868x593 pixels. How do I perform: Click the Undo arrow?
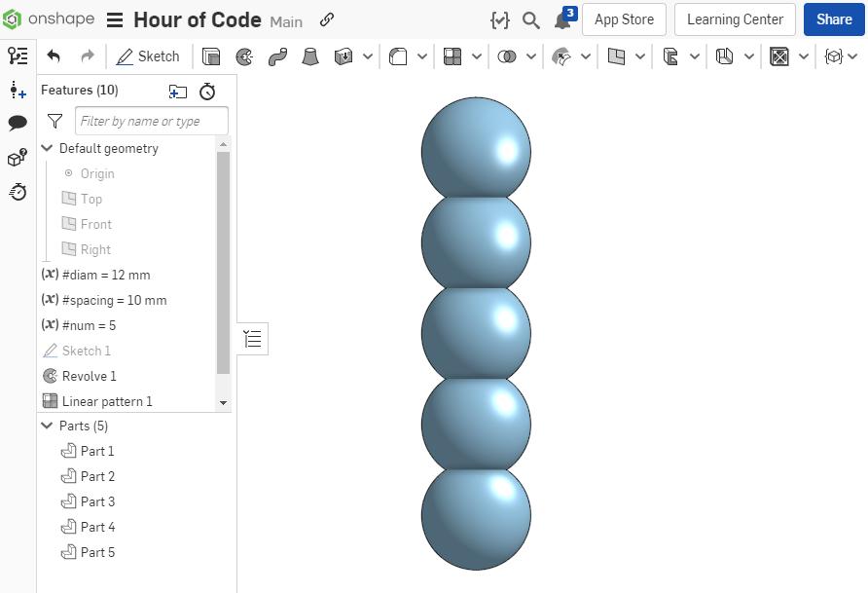click(54, 56)
